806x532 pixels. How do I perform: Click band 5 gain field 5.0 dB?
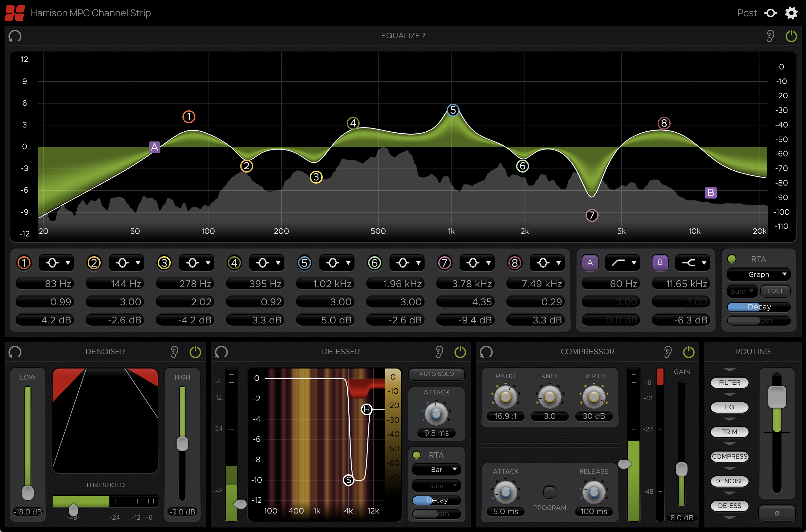[x=325, y=320]
